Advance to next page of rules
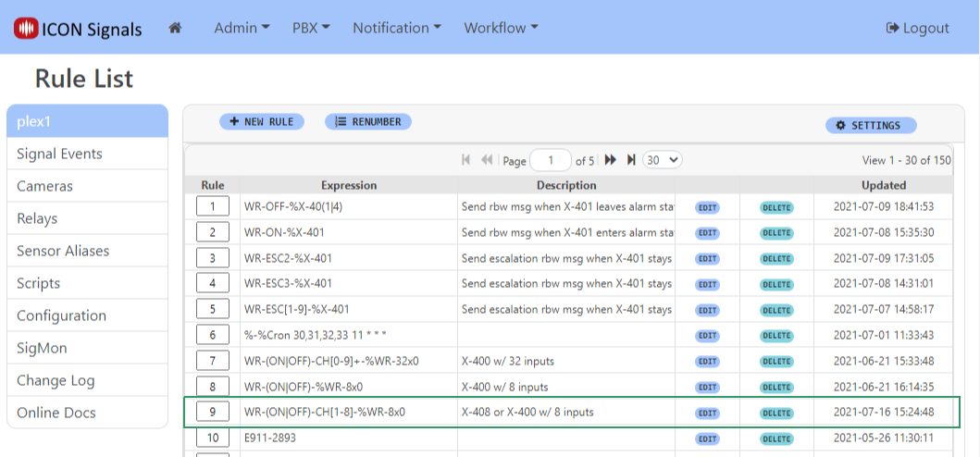The image size is (980, 457). click(611, 160)
